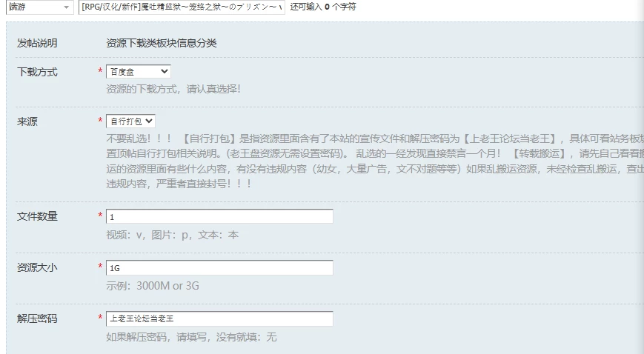Click the 资源大小 label
This screenshot has height=354, width=644.
[37, 268]
